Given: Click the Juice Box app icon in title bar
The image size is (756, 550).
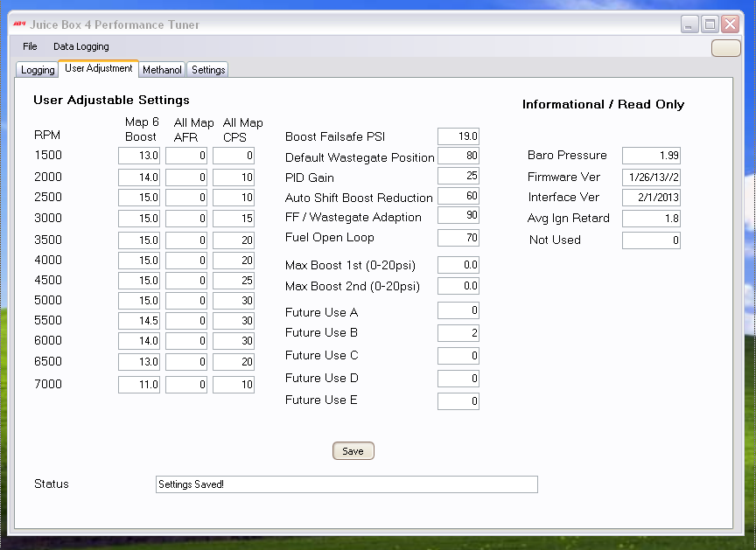Looking at the screenshot, I should click(x=19, y=24).
